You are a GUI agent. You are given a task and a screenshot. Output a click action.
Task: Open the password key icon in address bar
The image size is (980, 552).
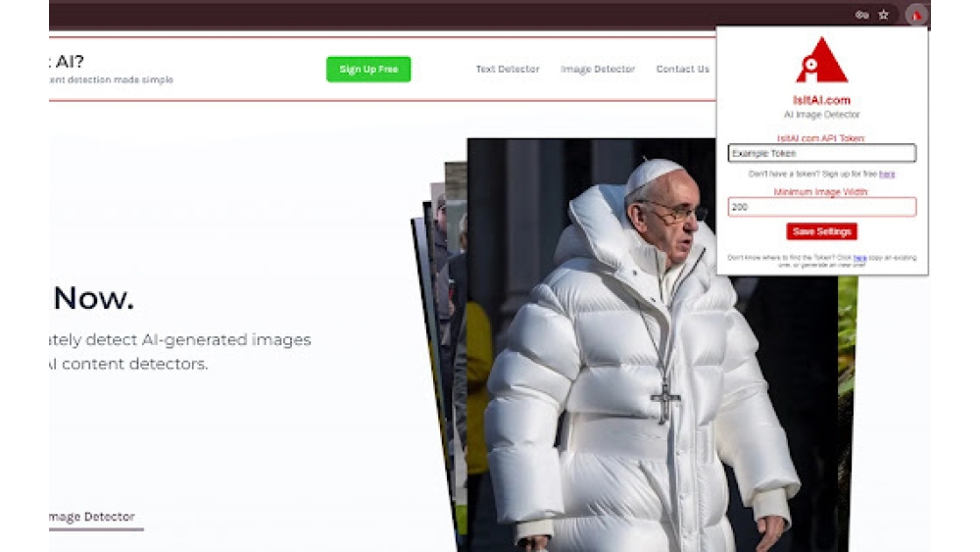(x=862, y=15)
